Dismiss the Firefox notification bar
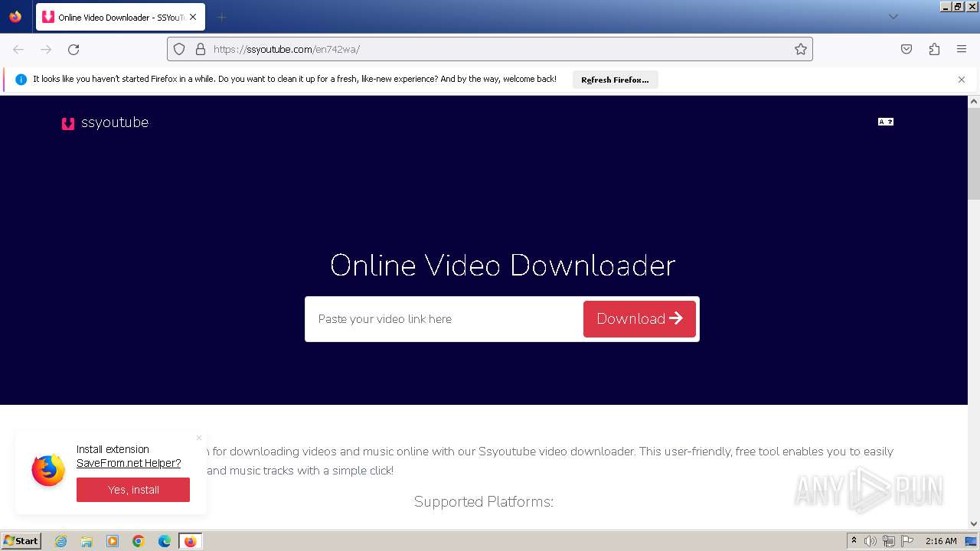Screen dimensions: 980x551 coord(962,80)
